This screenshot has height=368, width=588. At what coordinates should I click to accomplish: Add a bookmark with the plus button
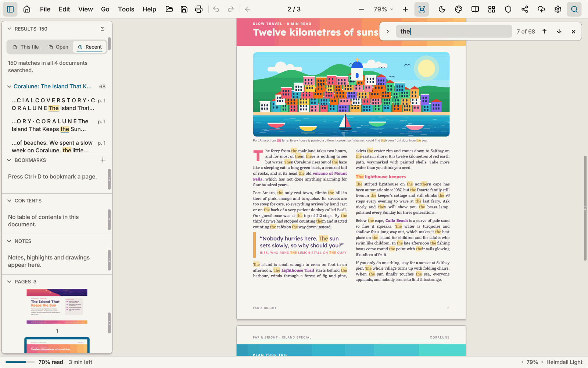click(x=103, y=160)
